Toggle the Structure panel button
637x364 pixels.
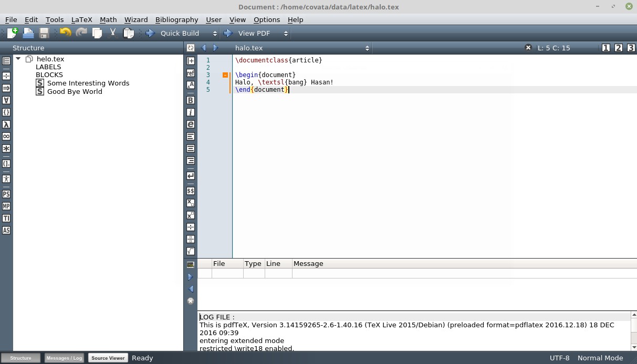click(x=21, y=358)
